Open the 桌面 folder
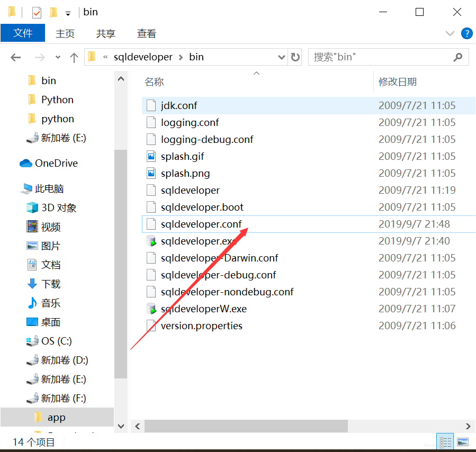Screen dimensions: 476x452 (x=51, y=322)
